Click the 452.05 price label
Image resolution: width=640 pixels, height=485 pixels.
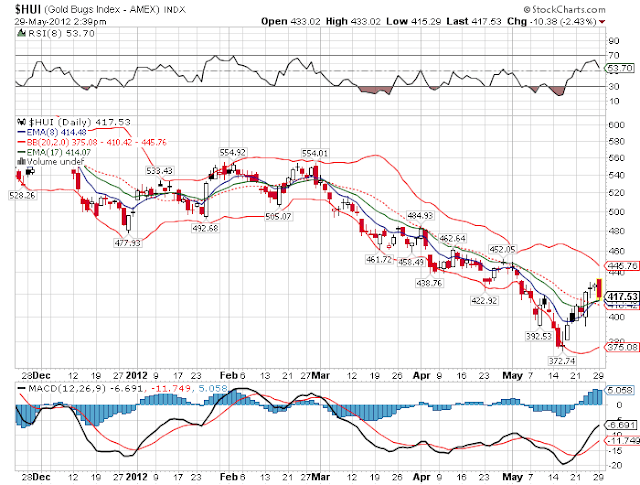pos(502,249)
